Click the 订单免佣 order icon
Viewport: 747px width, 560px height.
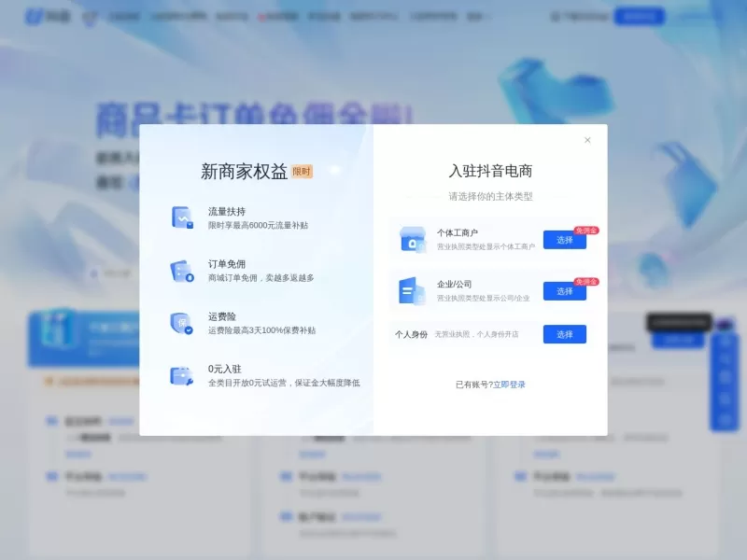tap(182, 271)
